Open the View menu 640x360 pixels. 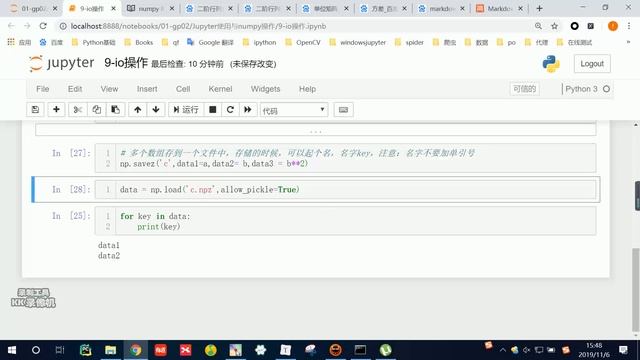(109, 89)
